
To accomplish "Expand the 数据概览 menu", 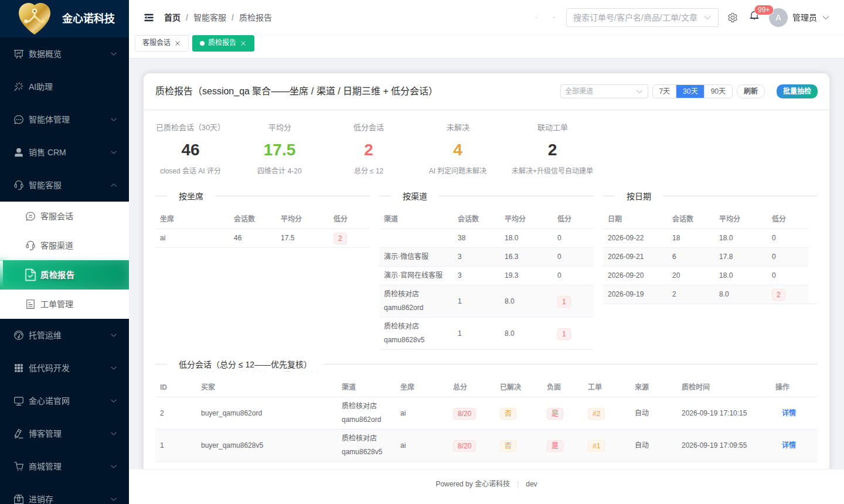I will pyautogui.click(x=64, y=54).
